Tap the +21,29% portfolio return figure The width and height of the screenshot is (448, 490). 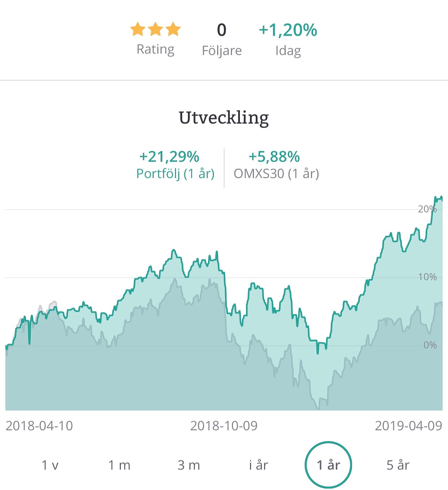coord(169,157)
